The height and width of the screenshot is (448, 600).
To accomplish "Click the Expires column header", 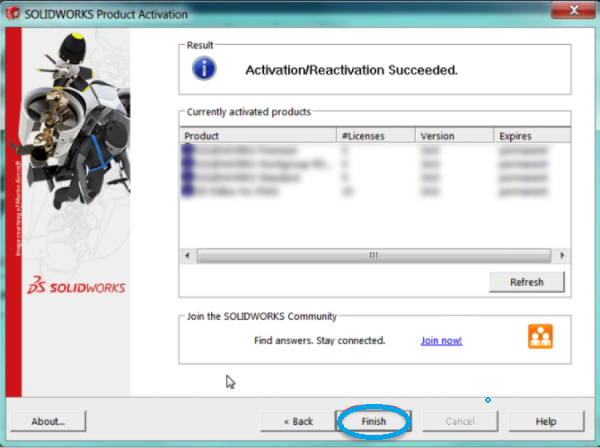I will 530,136.
